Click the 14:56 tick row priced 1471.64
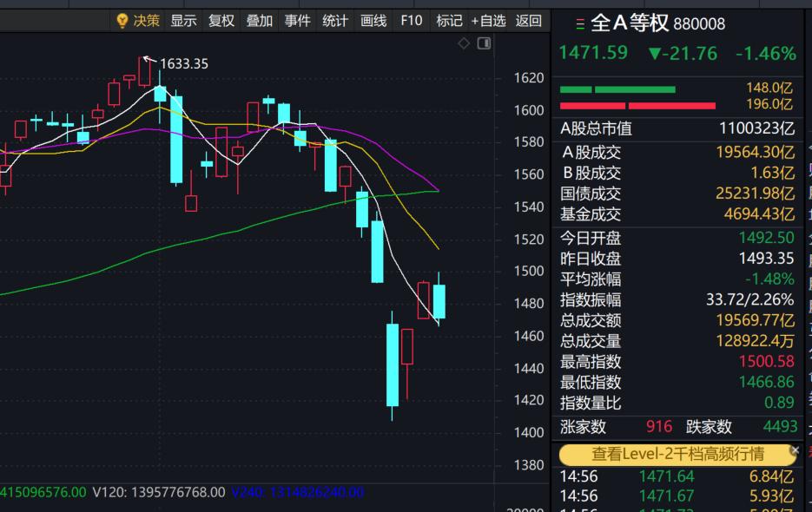This screenshot has height=512, width=812. 677,476
